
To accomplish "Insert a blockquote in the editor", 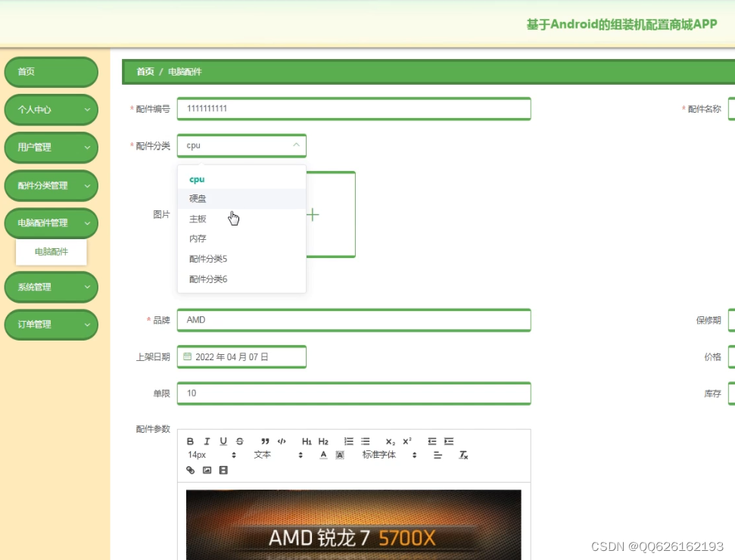I will pyautogui.click(x=265, y=441).
